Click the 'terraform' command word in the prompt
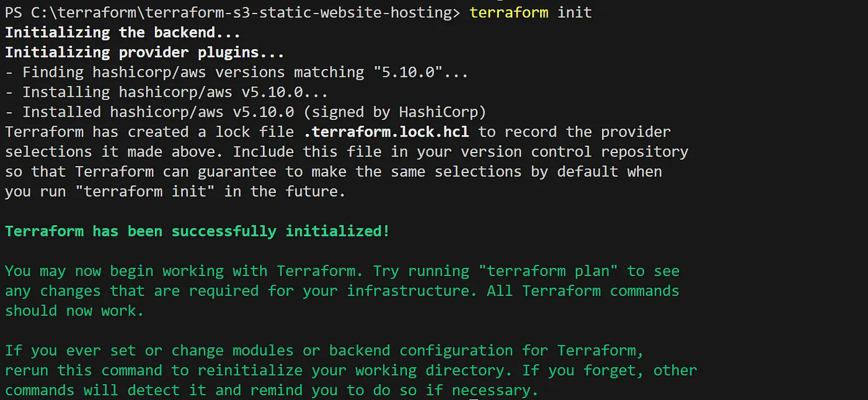Viewport: 868px width, 400px height. click(x=509, y=12)
